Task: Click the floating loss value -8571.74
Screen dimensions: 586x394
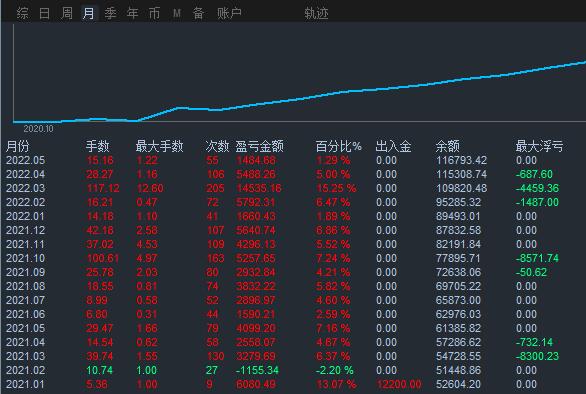Action: [537, 258]
